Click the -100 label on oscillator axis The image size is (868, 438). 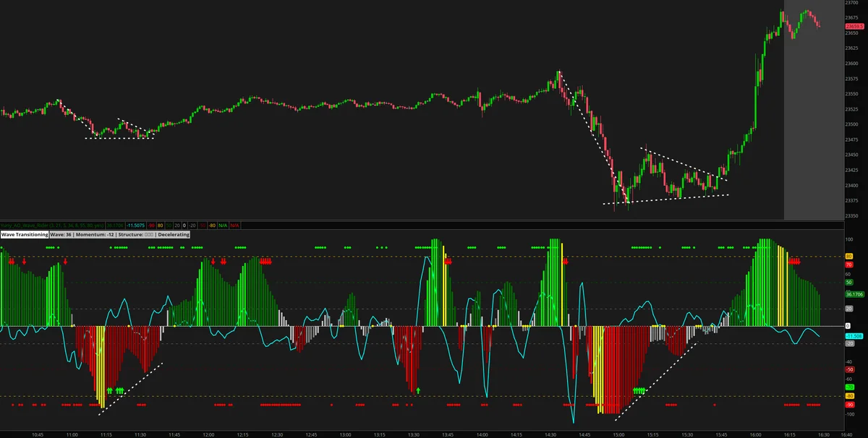[851, 414]
